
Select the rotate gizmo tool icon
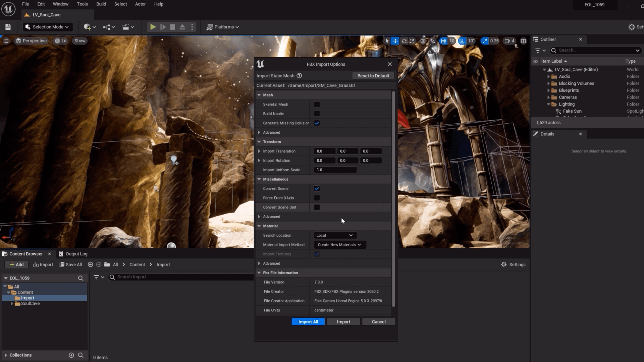click(404, 41)
